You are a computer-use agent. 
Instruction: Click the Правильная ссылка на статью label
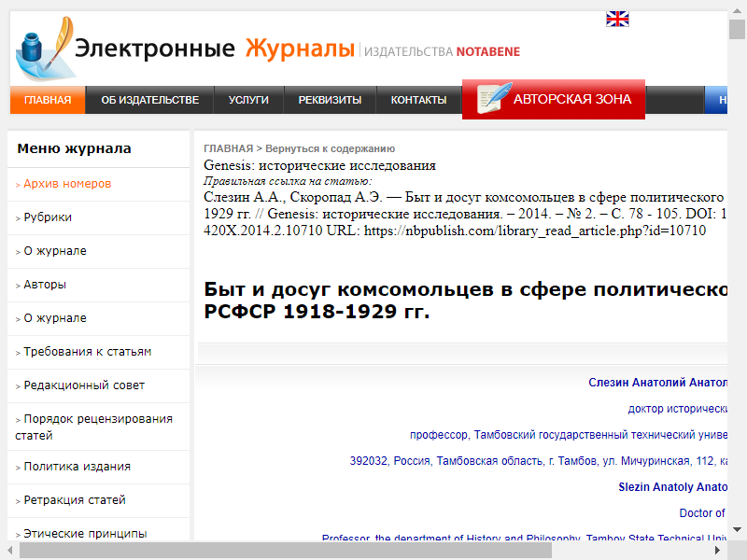point(288,181)
